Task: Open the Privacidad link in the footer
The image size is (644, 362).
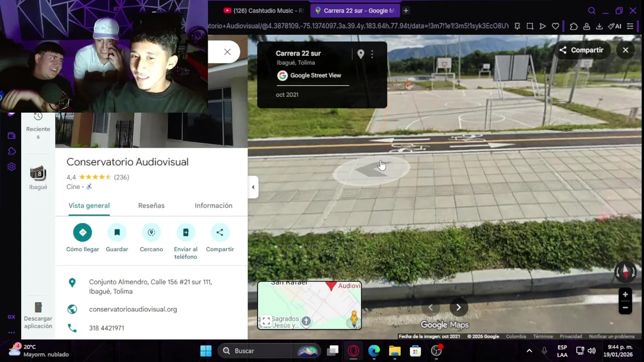Action: pos(571,336)
